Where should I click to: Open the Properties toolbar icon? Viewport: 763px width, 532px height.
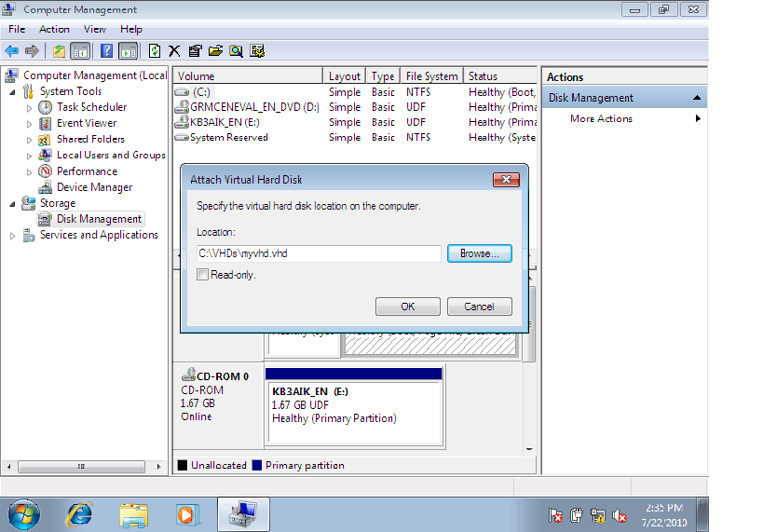click(x=195, y=50)
